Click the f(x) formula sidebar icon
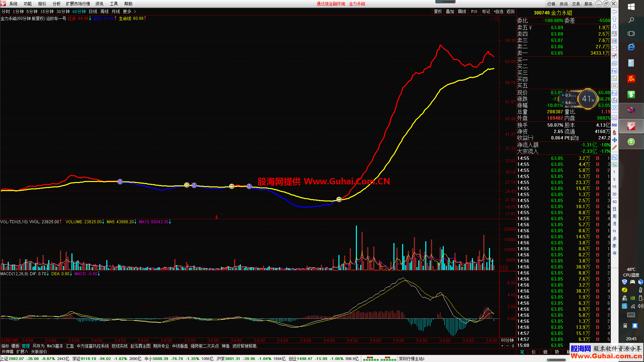This screenshot has height=362, width=644. 614,101
